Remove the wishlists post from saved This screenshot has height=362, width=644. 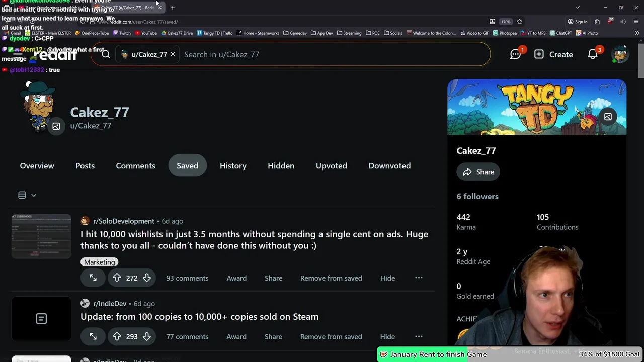pos(331,278)
